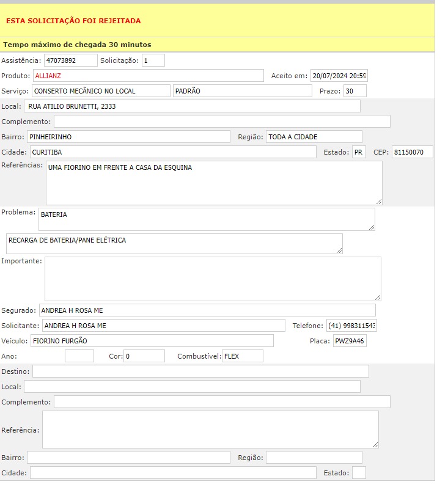Click the Prazo field showing 30

pyautogui.click(x=354, y=91)
